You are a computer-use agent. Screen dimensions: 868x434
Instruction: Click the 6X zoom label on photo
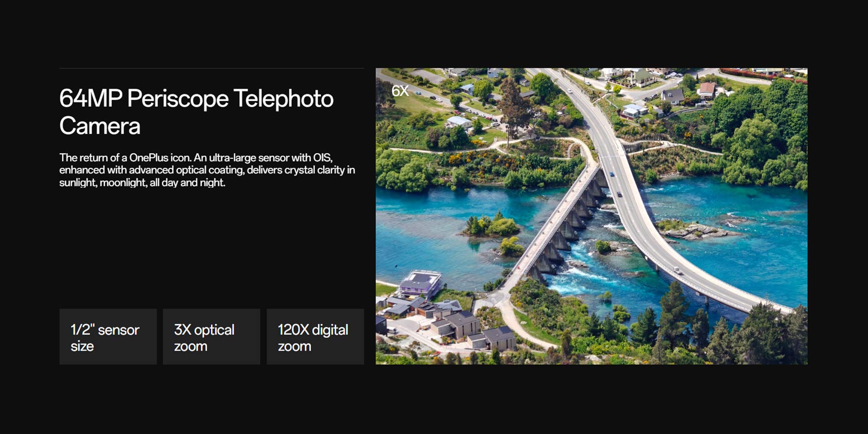(x=400, y=91)
